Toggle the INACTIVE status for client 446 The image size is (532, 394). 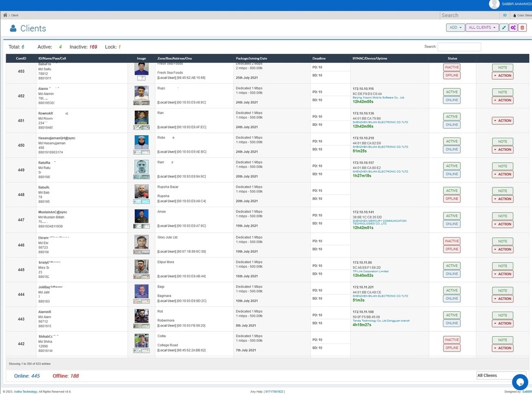tap(451, 241)
